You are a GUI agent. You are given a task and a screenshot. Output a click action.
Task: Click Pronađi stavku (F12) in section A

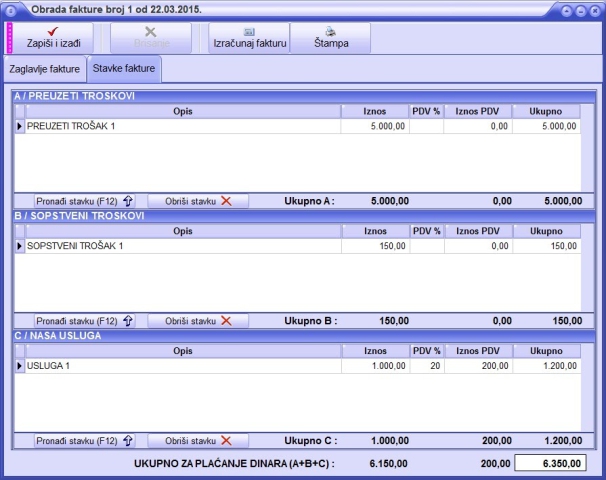[84, 201]
